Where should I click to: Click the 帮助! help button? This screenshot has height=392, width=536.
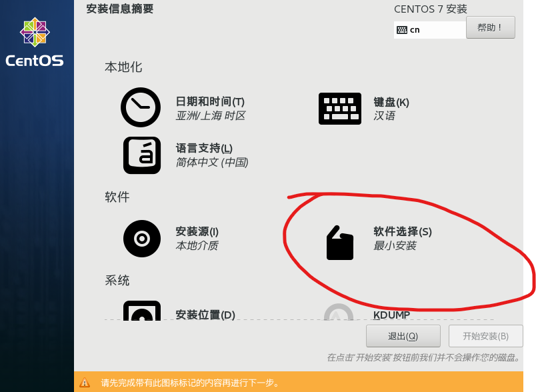tap(491, 27)
